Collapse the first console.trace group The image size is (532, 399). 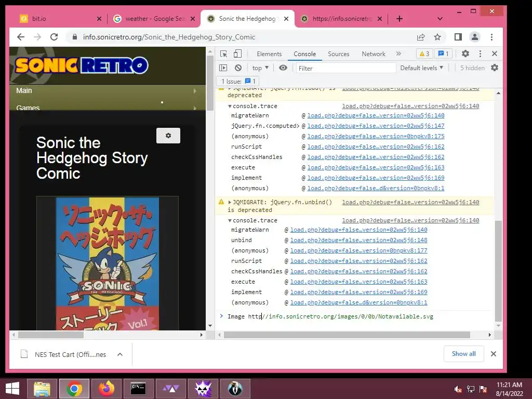click(230, 106)
